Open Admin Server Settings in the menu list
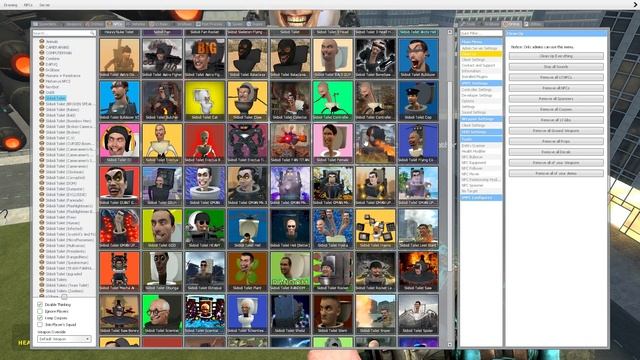The width and height of the screenshot is (640, 360). 481,48
